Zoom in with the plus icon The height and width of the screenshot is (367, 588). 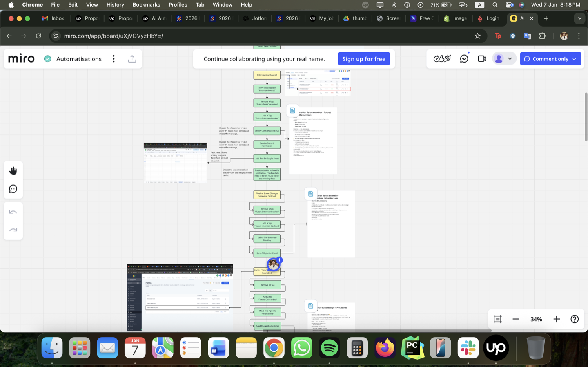(x=557, y=319)
